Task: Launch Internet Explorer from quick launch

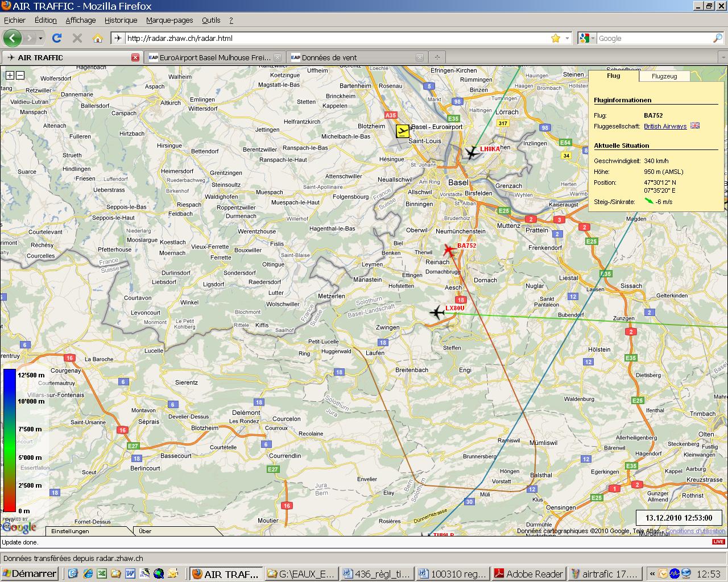Action: point(88,573)
